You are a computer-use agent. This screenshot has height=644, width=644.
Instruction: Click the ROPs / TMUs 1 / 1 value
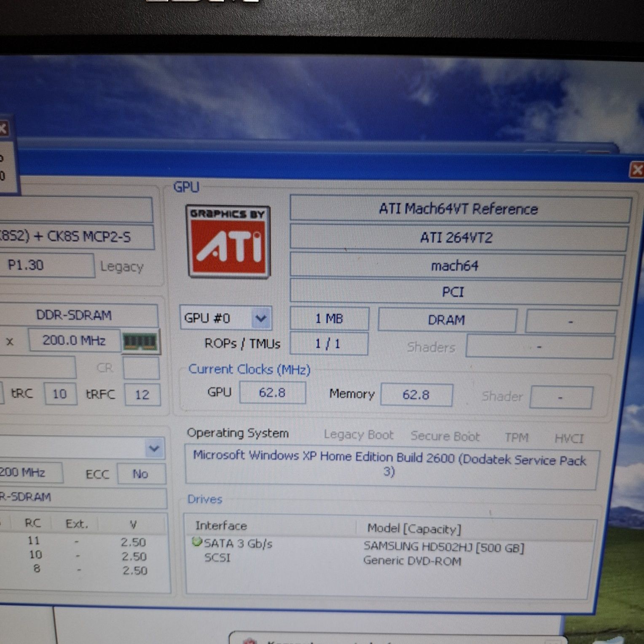(x=328, y=343)
